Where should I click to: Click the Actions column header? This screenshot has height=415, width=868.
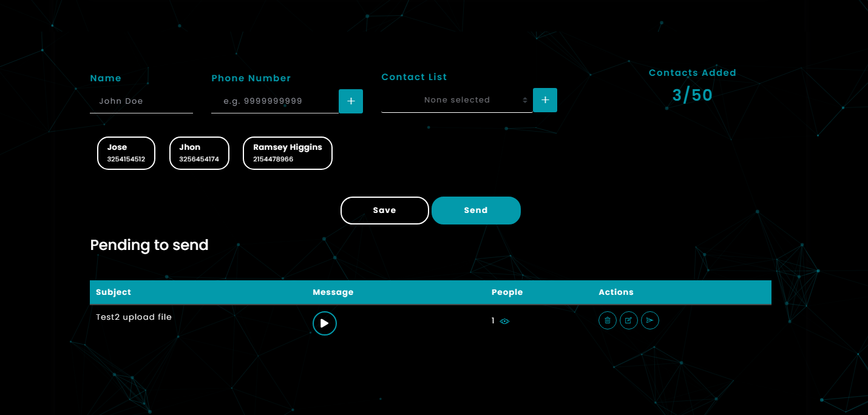click(616, 292)
